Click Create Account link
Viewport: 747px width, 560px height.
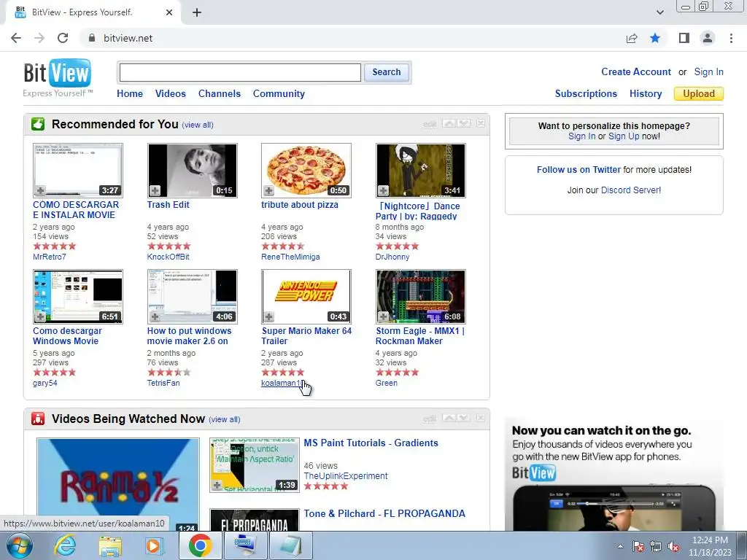(x=636, y=72)
